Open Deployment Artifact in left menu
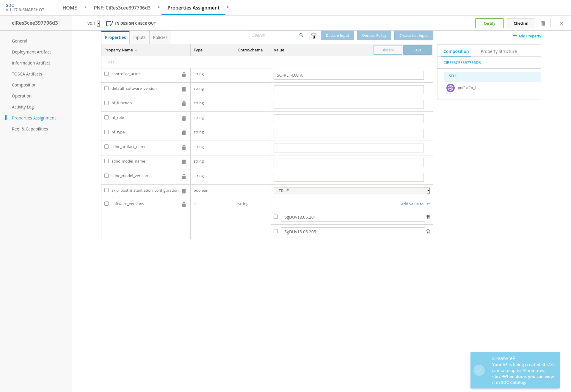 click(x=31, y=52)
